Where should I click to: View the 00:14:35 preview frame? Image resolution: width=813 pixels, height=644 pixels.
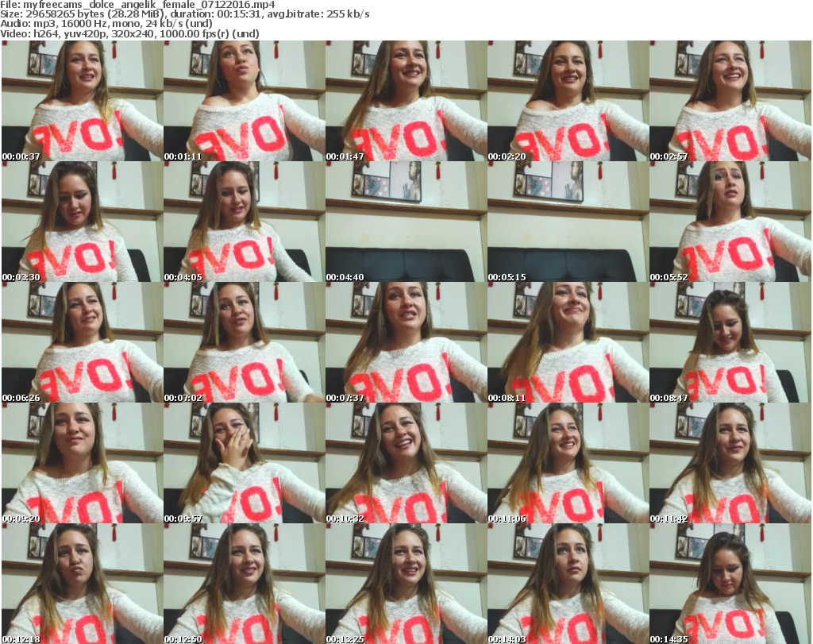730,584
